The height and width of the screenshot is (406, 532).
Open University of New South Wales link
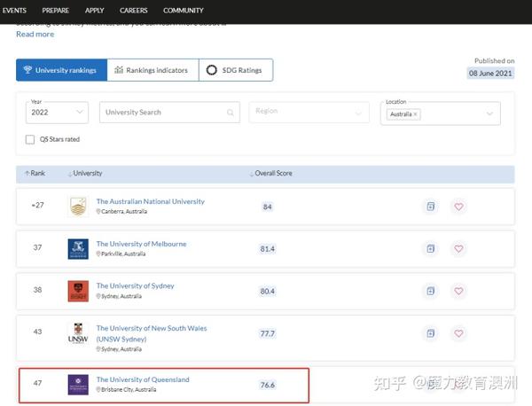(152, 333)
